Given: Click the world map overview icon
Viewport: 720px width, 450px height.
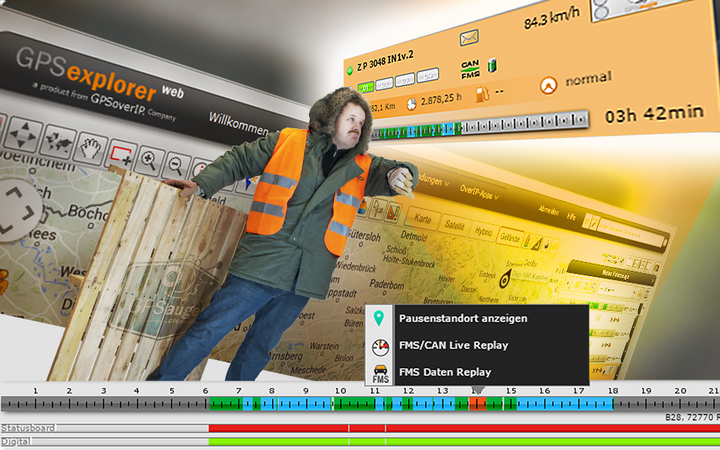Looking at the screenshot, I should 58,143.
